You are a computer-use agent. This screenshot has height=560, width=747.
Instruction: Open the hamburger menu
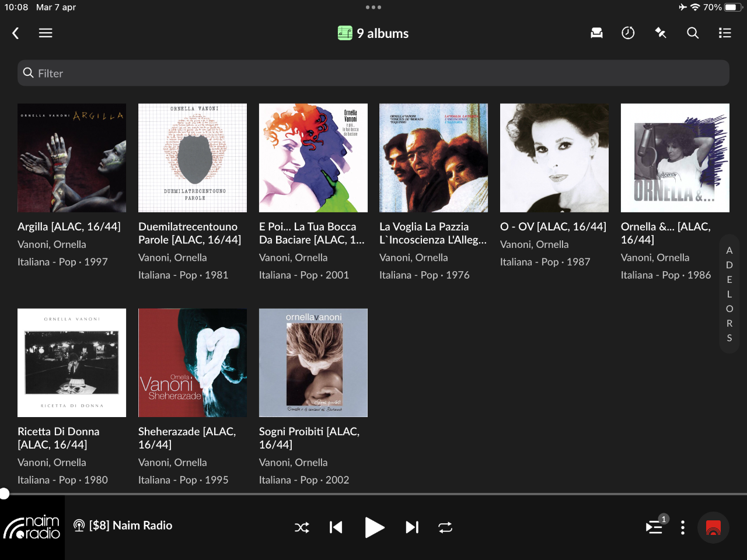(x=46, y=33)
